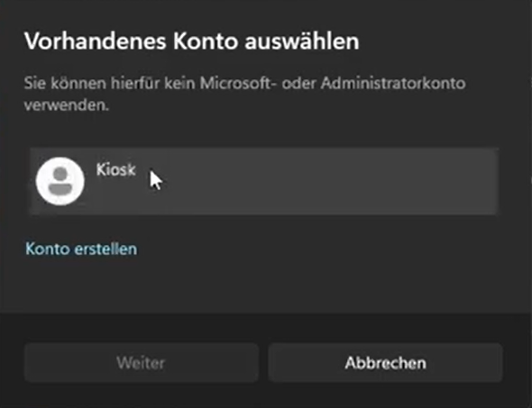Pick the highlighted Kiosk list row
The image size is (532, 408).
[263, 181]
